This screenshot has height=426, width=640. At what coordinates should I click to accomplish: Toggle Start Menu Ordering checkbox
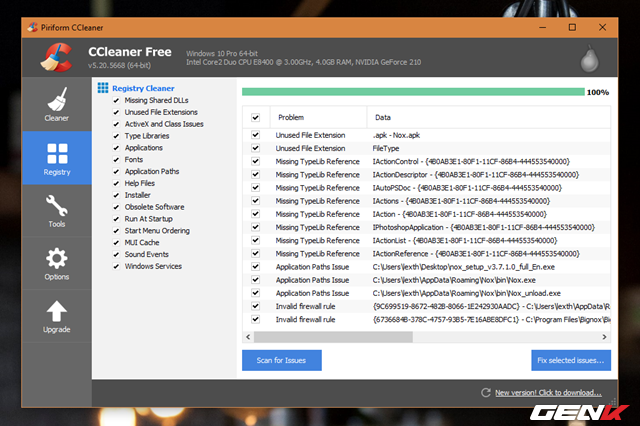pos(116,231)
